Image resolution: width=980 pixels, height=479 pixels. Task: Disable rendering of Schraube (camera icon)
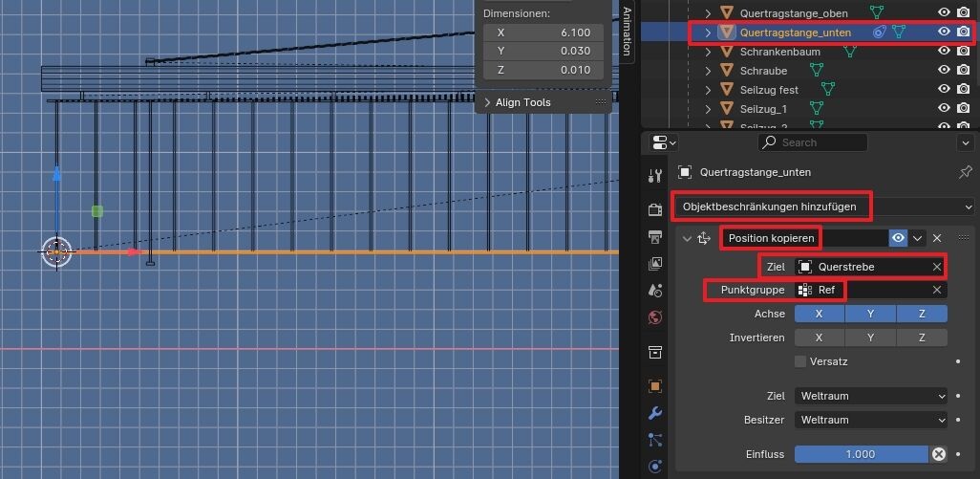click(x=963, y=70)
